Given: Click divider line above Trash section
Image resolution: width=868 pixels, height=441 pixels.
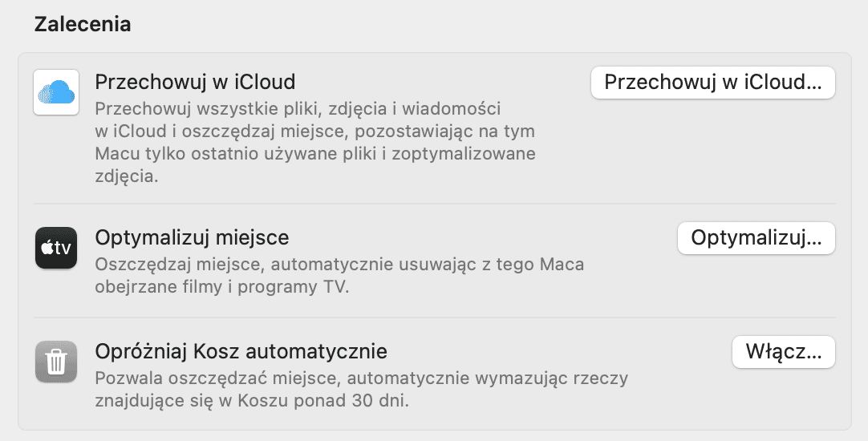Looking at the screenshot, I should coord(434,318).
